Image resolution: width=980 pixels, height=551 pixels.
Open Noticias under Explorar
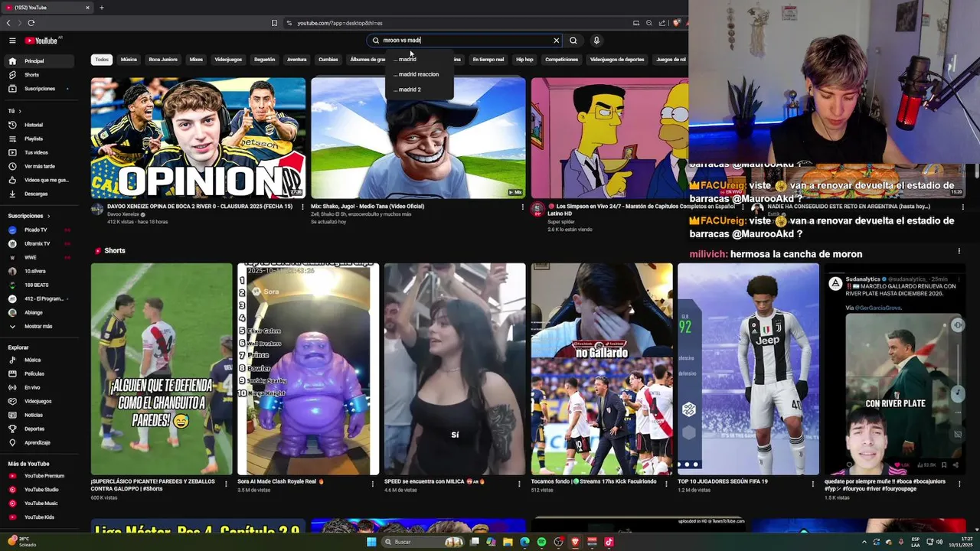click(x=41, y=415)
